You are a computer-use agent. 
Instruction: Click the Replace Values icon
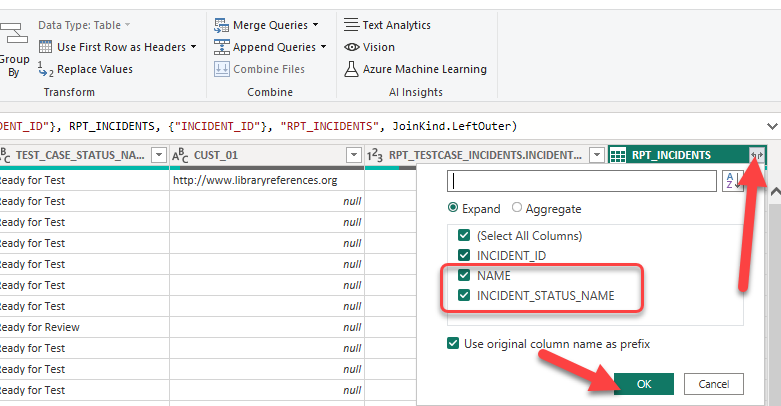point(45,69)
